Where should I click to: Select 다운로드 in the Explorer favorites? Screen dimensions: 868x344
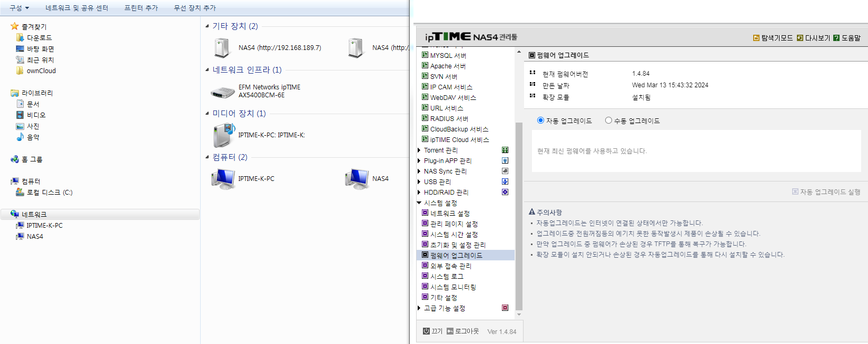click(40, 38)
